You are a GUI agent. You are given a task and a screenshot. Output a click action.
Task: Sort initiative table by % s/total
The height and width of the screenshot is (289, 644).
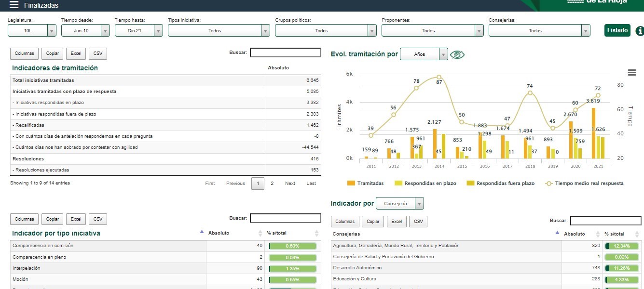click(316, 233)
